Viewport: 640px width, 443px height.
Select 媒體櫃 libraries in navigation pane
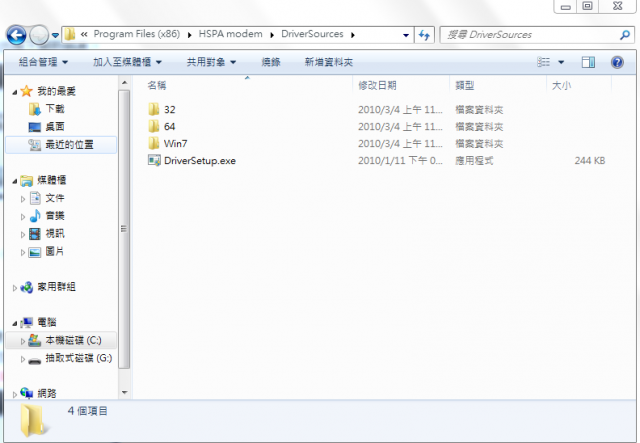coord(51,180)
